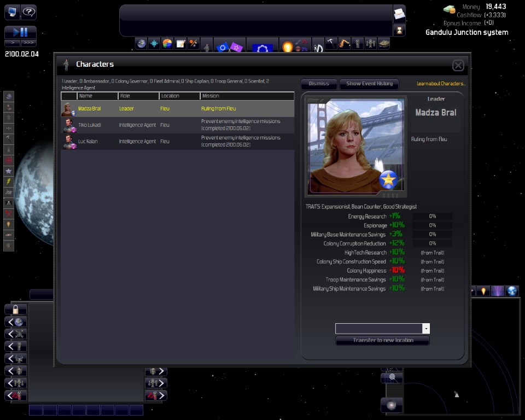Click the galaxy view icon below magnifier
This screenshot has width=525, height=420.
pyautogui.click(x=392, y=405)
